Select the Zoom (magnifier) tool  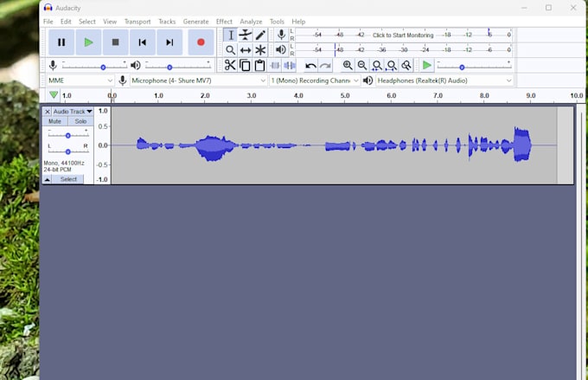pyautogui.click(x=231, y=50)
